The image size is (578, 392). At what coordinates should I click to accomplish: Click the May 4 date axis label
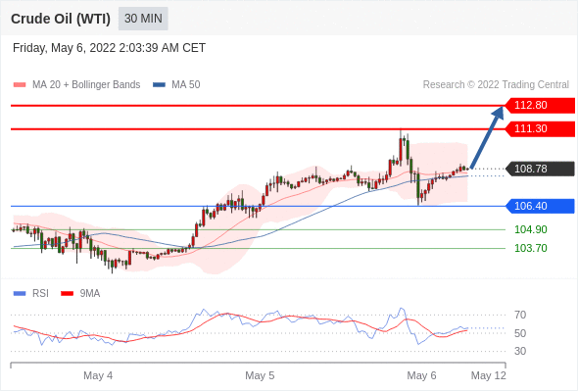pos(98,375)
